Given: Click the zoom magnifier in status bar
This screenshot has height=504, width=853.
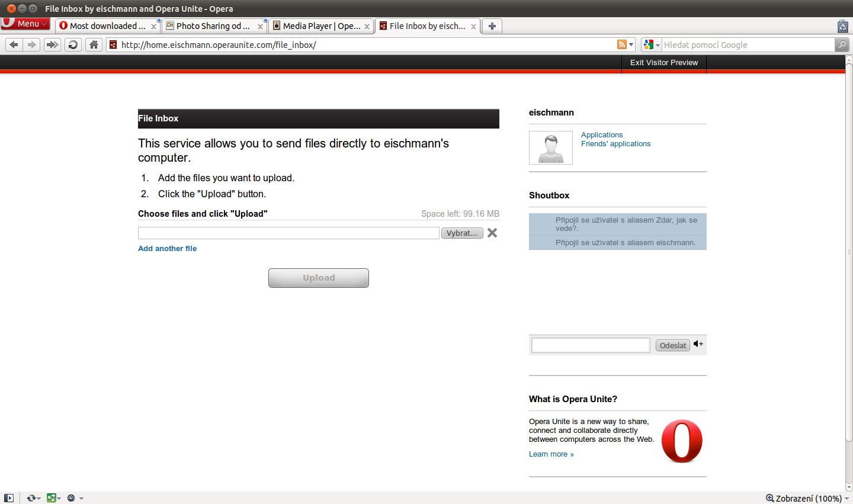Looking at the screenshot, I should pos(770,498).
